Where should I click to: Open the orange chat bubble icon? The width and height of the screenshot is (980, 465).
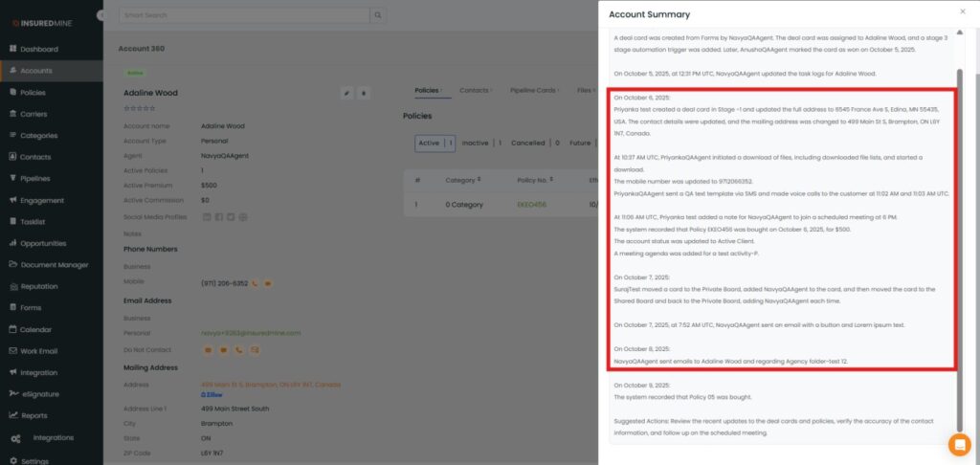(959, 445)
